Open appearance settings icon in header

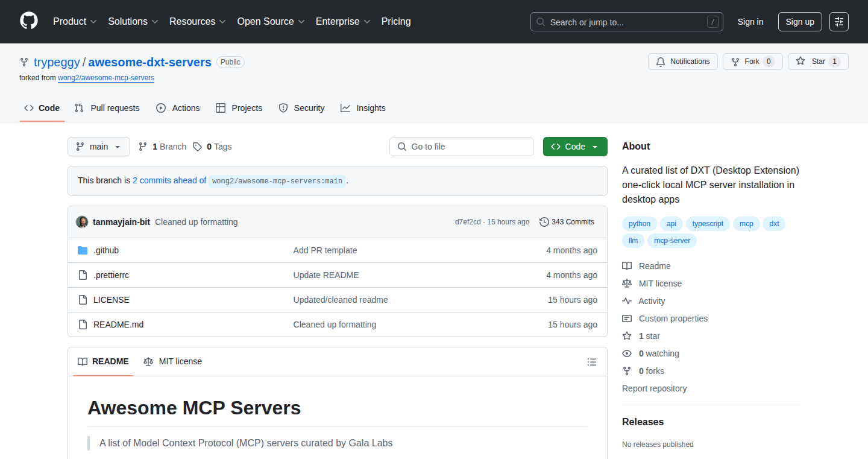[x=839, y=22]
